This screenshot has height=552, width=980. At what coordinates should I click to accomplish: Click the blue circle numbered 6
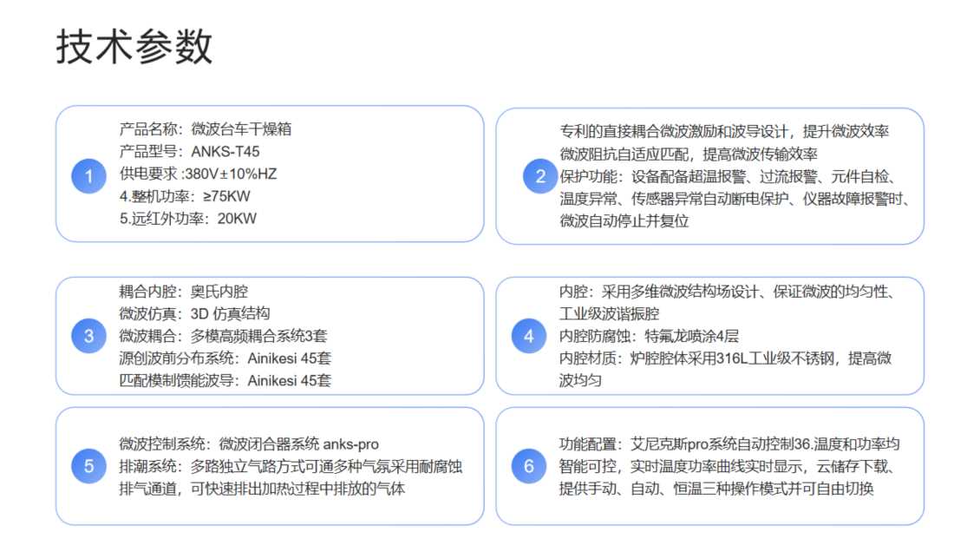click(x=529, y=466)
